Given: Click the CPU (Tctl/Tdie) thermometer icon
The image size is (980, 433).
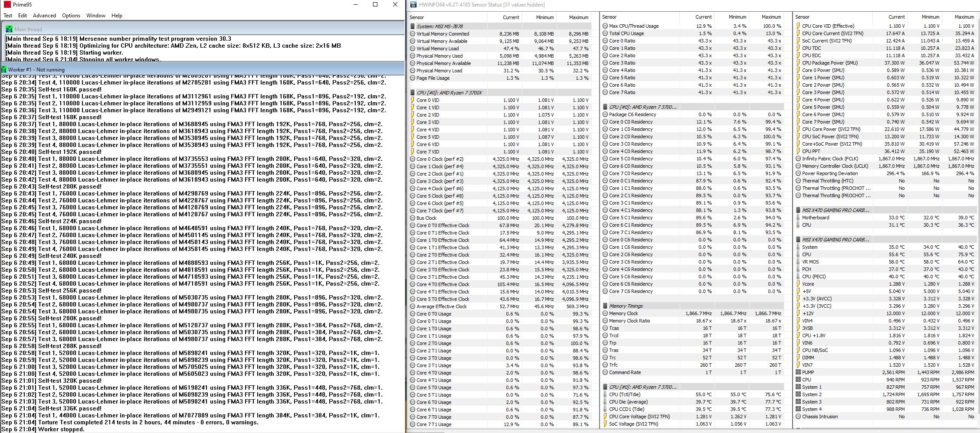Looking at the screenshot, I should point(605,394).
